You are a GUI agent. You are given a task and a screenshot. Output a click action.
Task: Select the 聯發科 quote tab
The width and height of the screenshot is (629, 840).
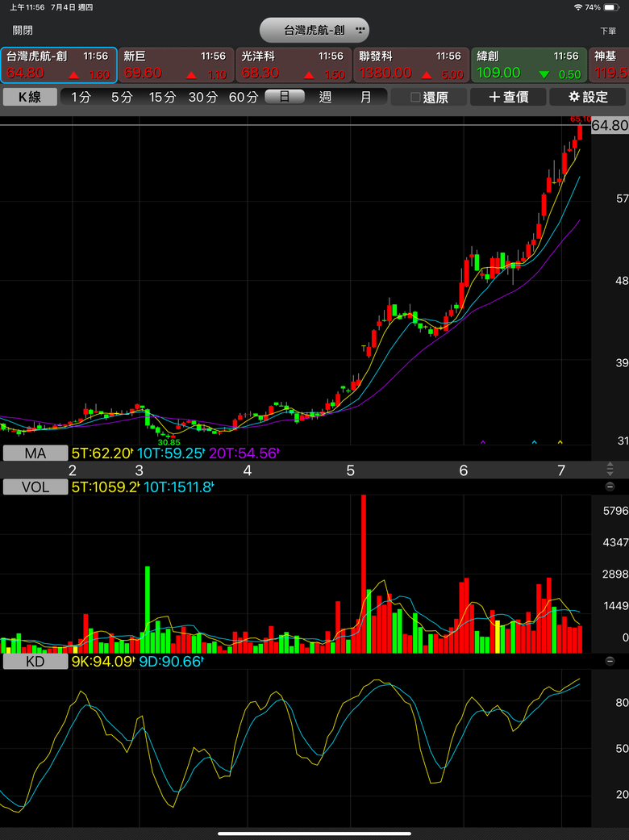[410, 65]
